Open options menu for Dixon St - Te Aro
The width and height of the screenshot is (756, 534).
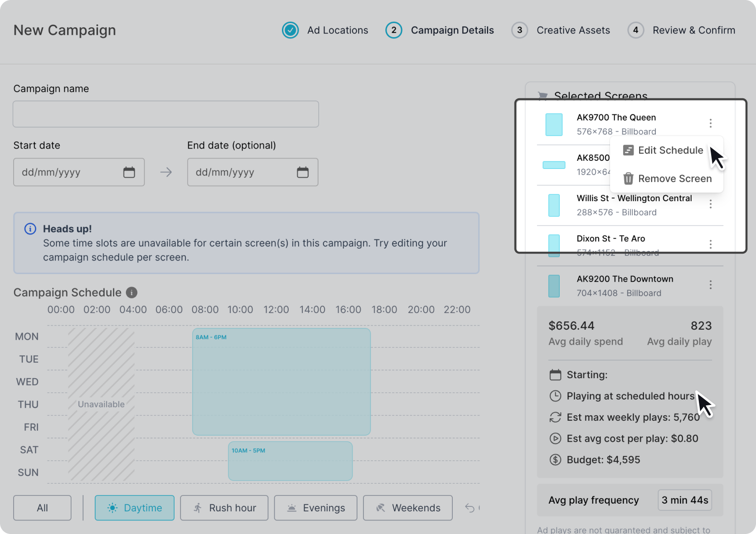[711, 245]
